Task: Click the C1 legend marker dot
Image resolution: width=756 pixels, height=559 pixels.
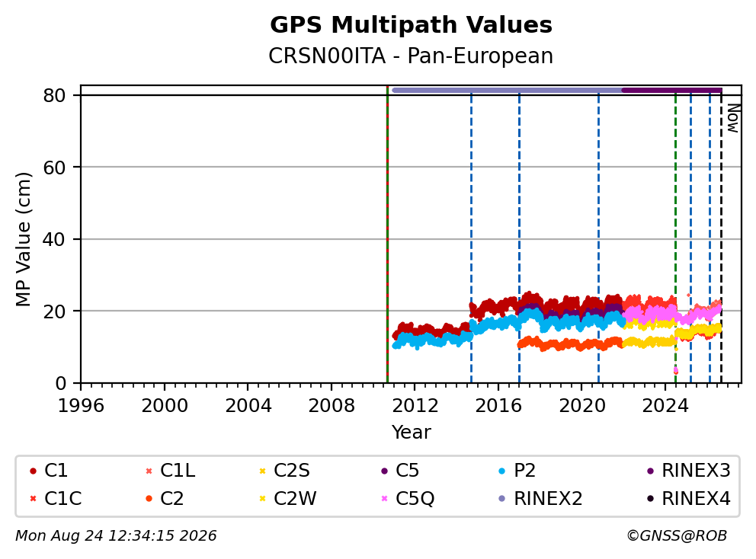Action: (33, 471)
